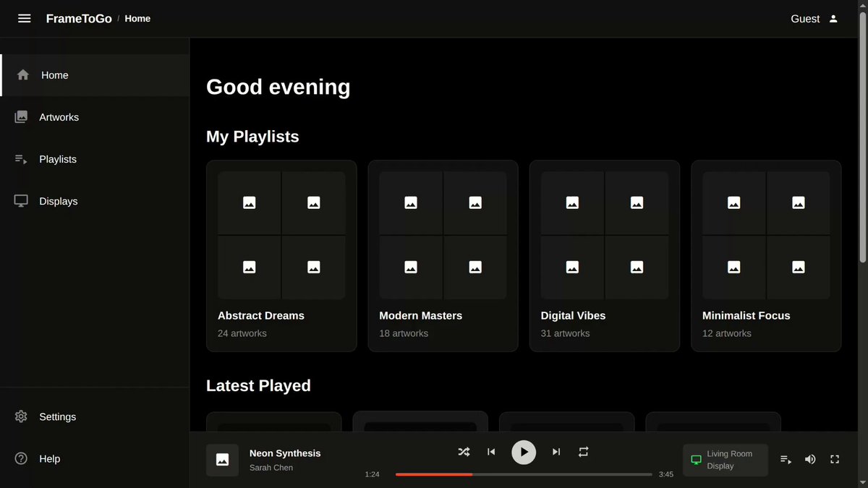Click the '12 artworks' text

point(727,333)
